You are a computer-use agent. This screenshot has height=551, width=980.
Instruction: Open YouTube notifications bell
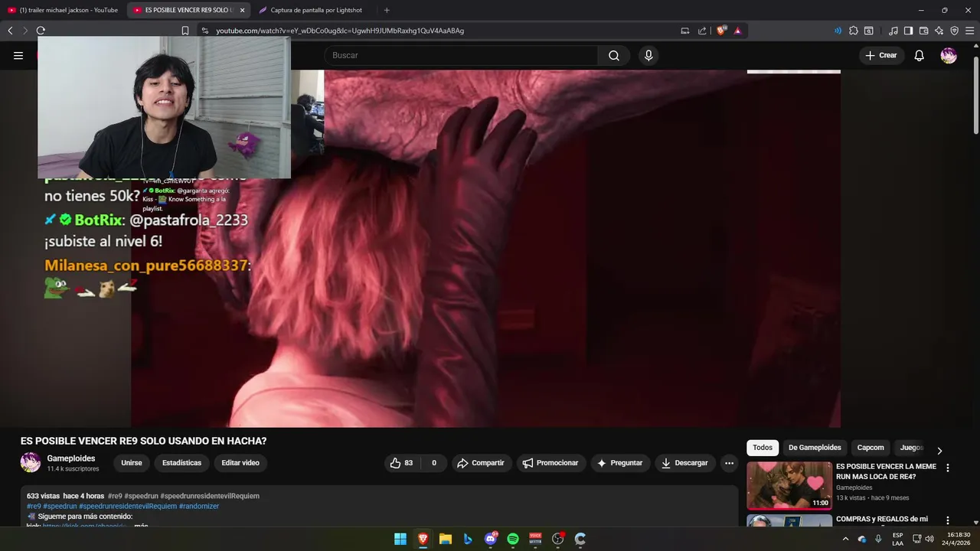tap(920, 55)
